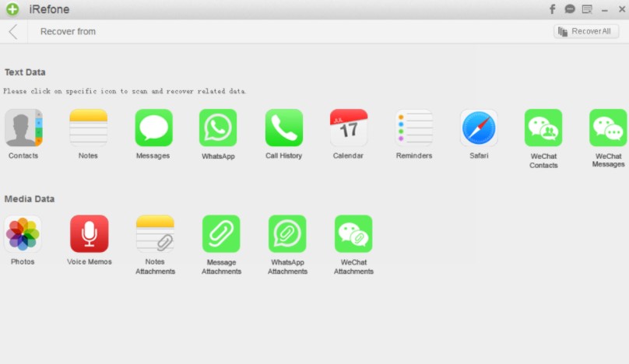Open the Contacts recovery icon
The image size is (629, 364).
(23, 128)
